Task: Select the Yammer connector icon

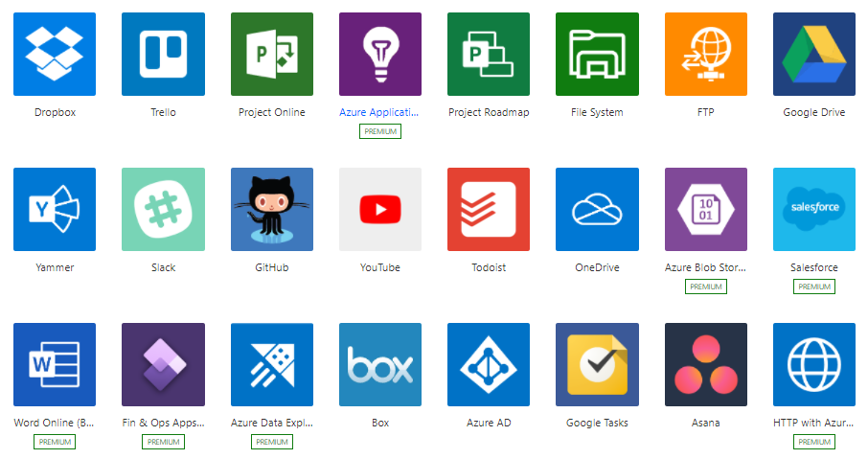Action: 55,209
